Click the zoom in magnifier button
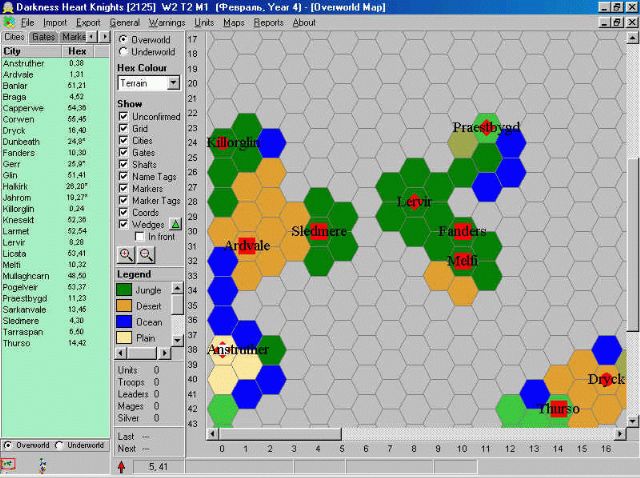 click(126, 254)
